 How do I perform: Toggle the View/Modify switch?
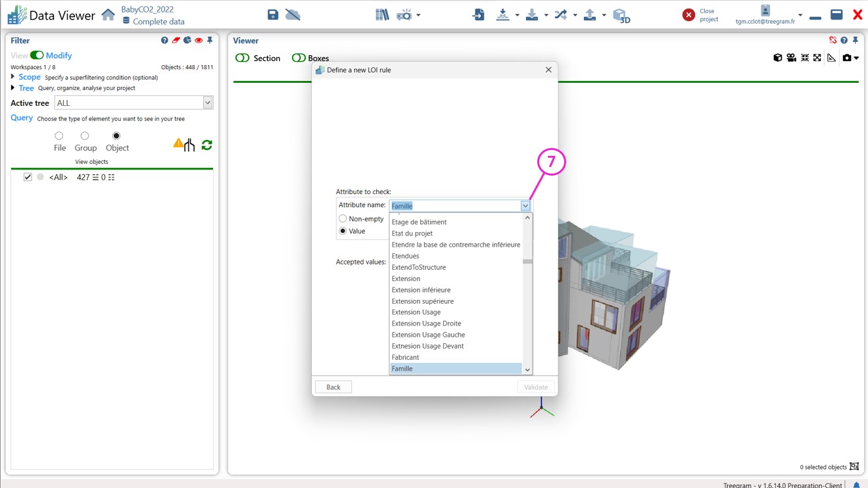coord(37,56)
